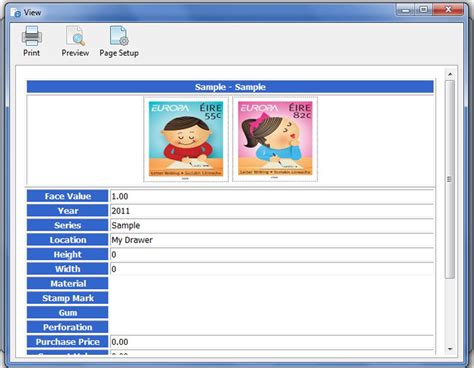474x368 pixels.
Task: Click the Face Value 1.00 cell
Action: [x=272, y=196]
